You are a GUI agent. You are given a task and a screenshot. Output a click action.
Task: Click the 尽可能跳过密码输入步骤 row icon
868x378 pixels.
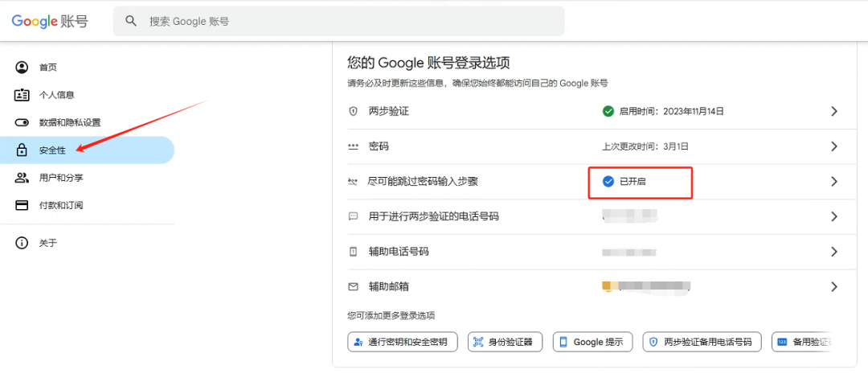tap(353, 181)
